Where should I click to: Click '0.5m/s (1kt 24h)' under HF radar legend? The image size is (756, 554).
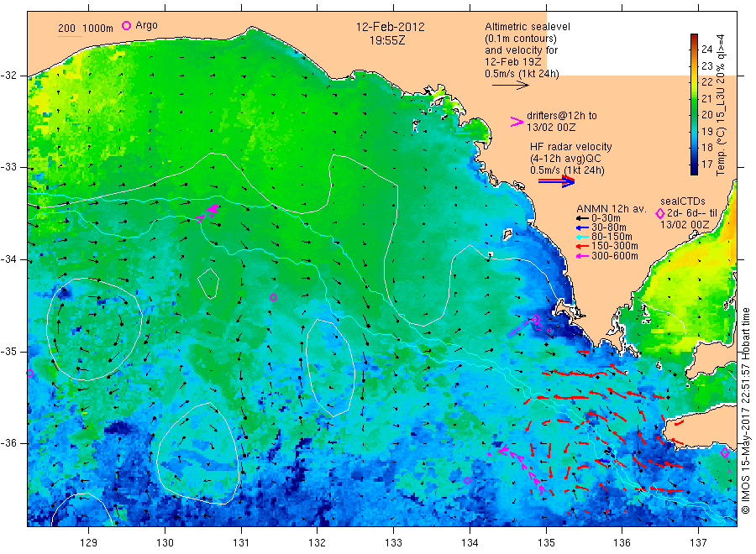[x=567, y=170]
